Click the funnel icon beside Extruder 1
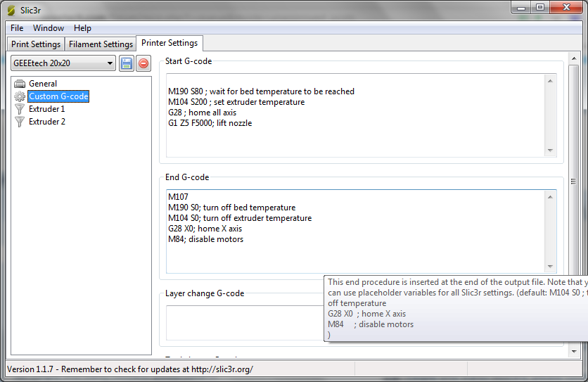Viewport: 588px width, 382px height. [20, 109]
